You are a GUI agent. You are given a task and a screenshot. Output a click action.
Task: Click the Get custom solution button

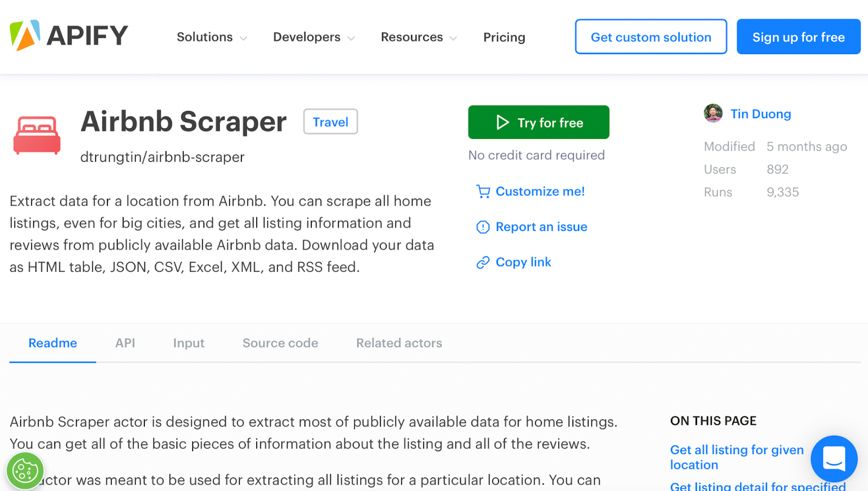(x=651, y=37)
